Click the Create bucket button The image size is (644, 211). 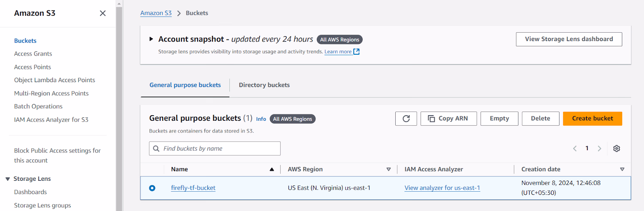592,118
